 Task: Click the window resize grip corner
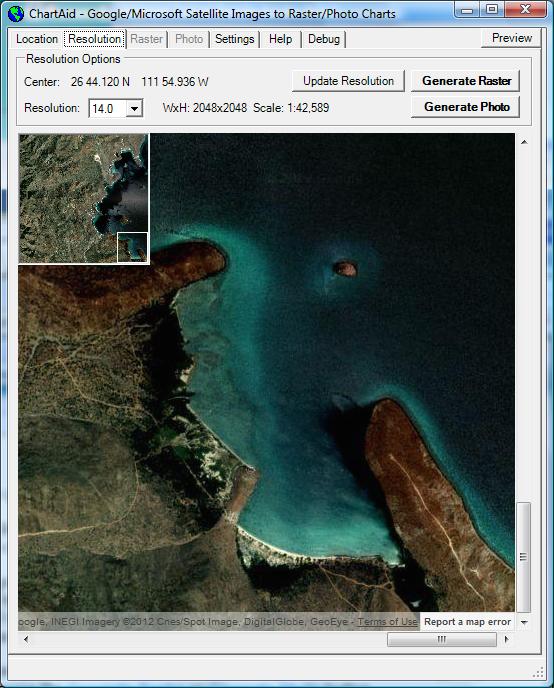(x=538, y=672)
